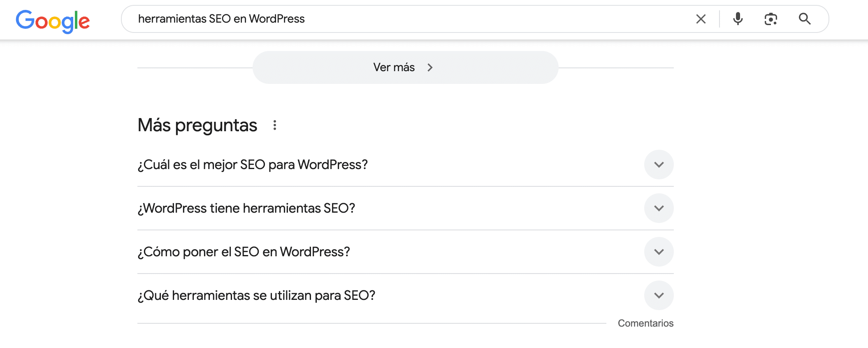Expand chevron for ¿Qué herramientas se utilizan?
The image size is (868, 348).
pos(659,295)
